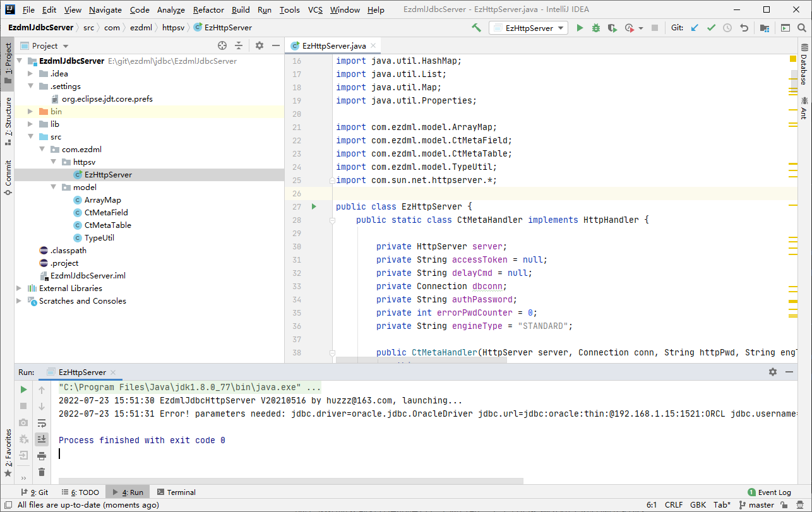Viewport: 812px width, 512px height.
Task: Open the Refactor menu
Action: click(x=208, y=9)
